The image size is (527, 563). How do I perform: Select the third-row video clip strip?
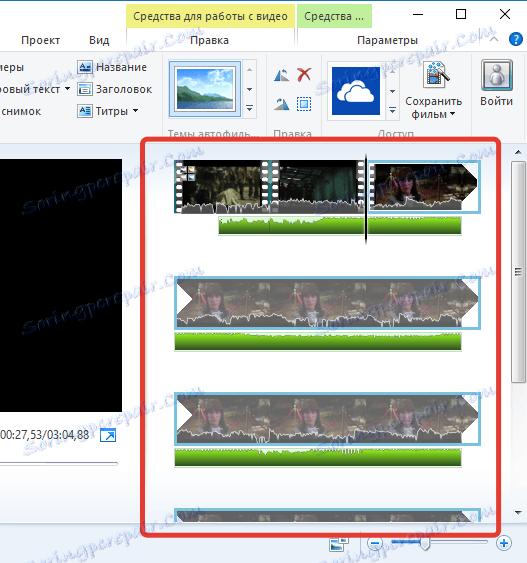pyautogui.click(x=327, y=419)
